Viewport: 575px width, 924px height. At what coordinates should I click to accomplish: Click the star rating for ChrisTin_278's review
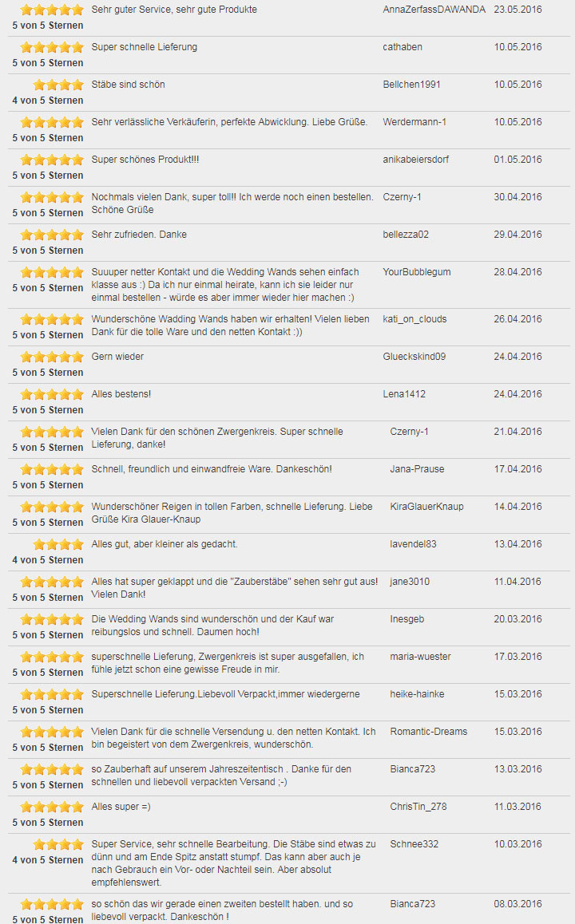click(52, 807)
